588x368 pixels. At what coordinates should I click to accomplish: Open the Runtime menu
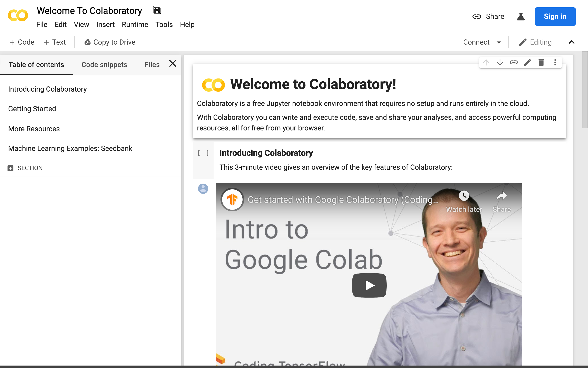click(x=135, y=25)
